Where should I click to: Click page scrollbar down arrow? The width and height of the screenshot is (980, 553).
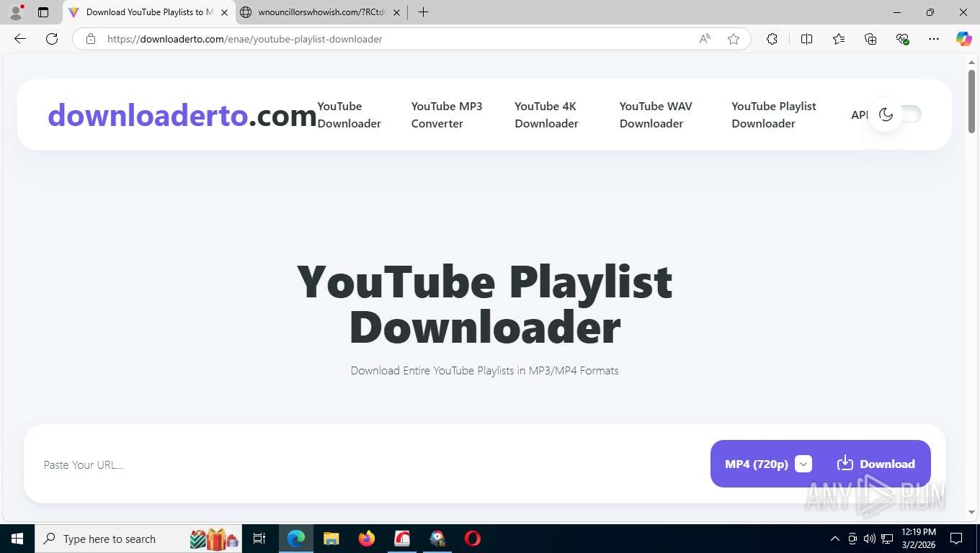pos(971,512)
